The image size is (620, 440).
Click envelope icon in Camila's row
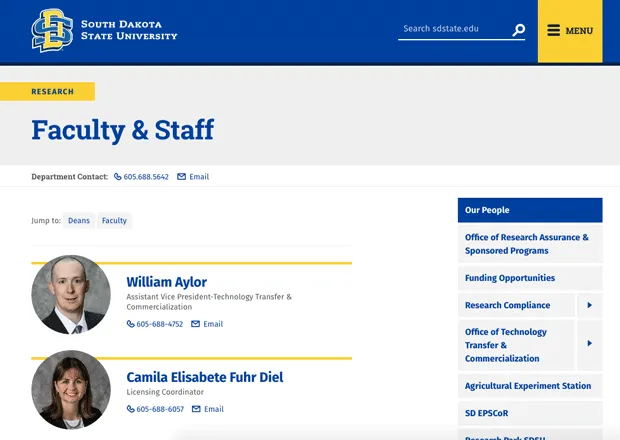196,409
